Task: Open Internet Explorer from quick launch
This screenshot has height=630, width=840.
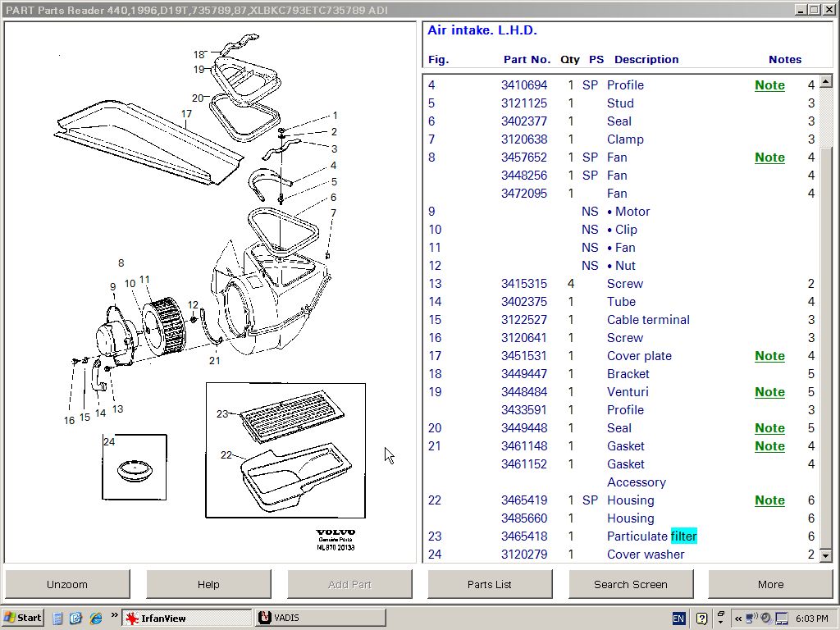Action: tap(95, 618)
